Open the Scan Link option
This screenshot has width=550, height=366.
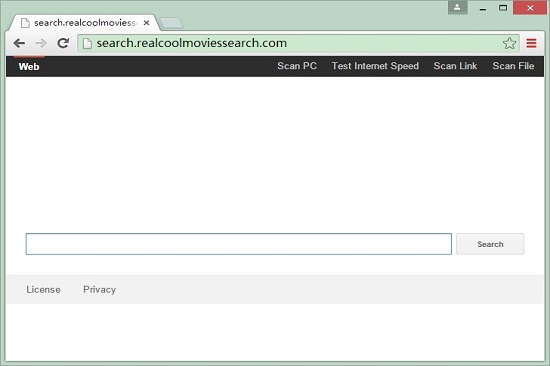click(x=455, y=66)
